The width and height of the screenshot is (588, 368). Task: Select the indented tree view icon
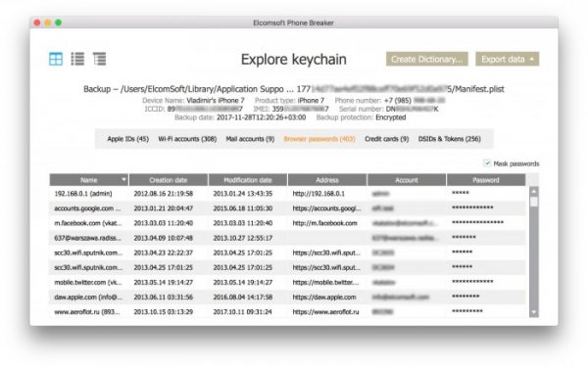pos(99,59)
